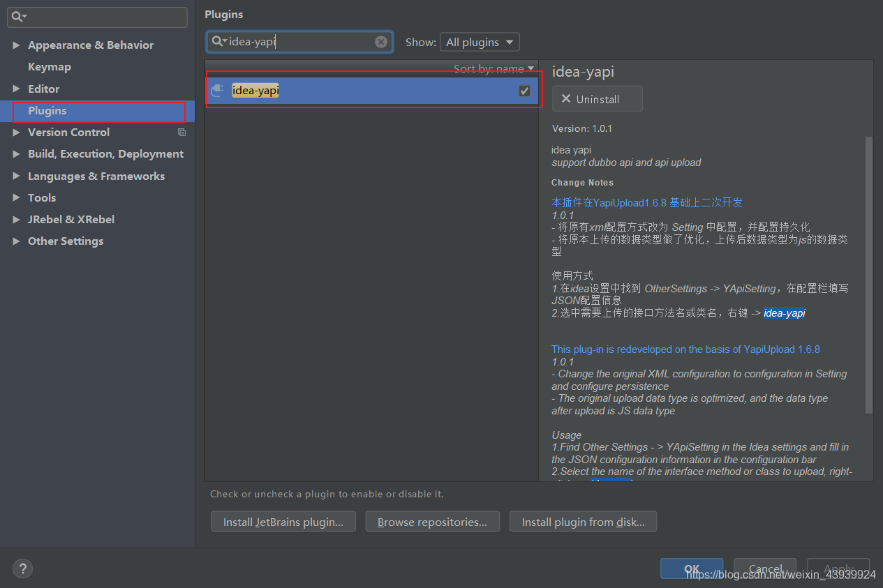Screen dimensions: 883x588
Task: Click 'support dubbo api and api upload' text
Action: click(626, 163)
